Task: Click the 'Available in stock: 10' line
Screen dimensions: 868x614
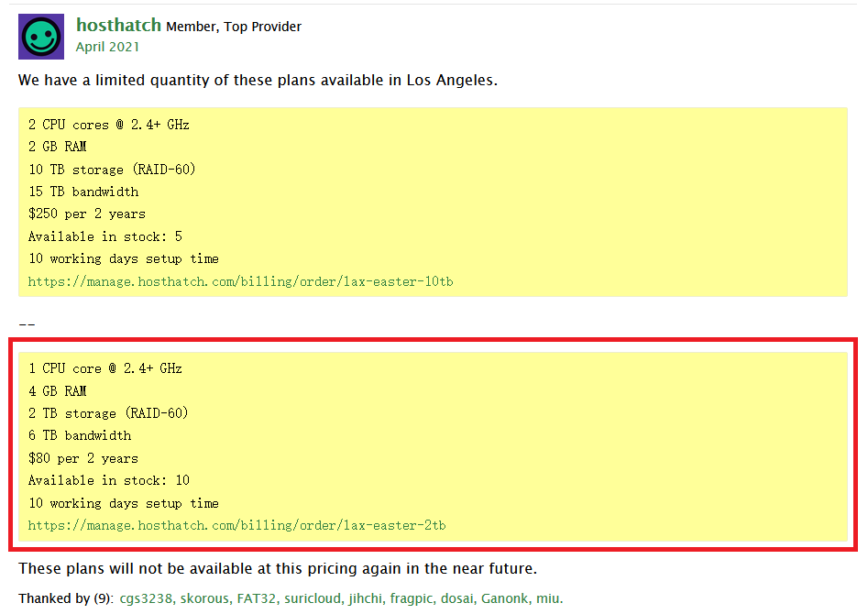Action: [109, 480]
